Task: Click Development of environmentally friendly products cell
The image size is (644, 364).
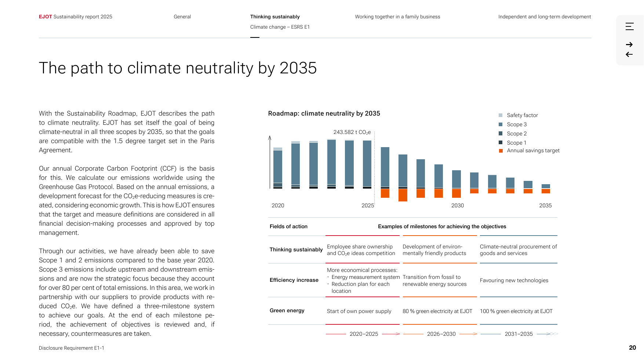Action: pos(434,250)
